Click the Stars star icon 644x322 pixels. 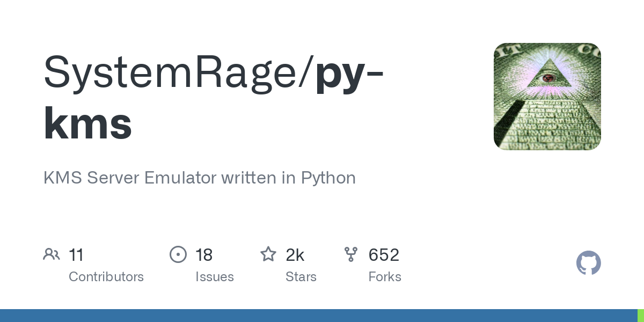[x=268, y=254]
